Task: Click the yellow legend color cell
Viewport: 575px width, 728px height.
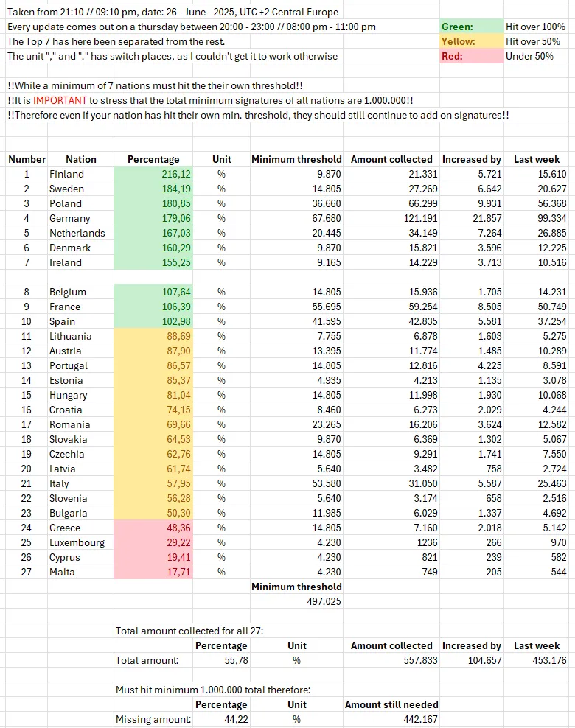Action: pyautogui.click(x=471, y=41)
